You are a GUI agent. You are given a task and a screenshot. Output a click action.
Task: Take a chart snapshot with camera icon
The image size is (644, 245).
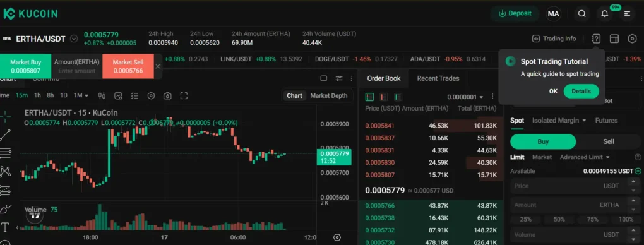pyautogui.click(x=167, y=96)
